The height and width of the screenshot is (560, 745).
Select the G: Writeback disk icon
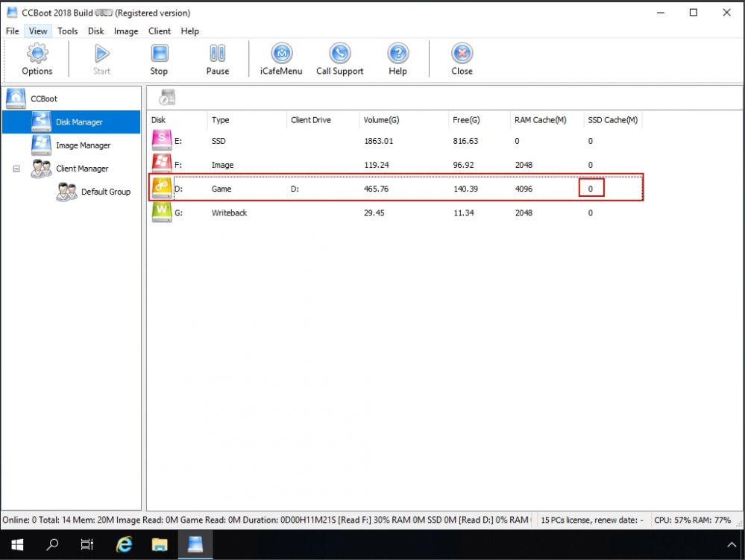tap(162, 213)
